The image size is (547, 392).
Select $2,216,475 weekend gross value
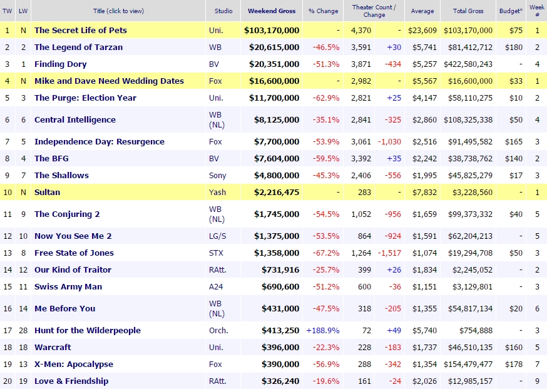point(277,193)
